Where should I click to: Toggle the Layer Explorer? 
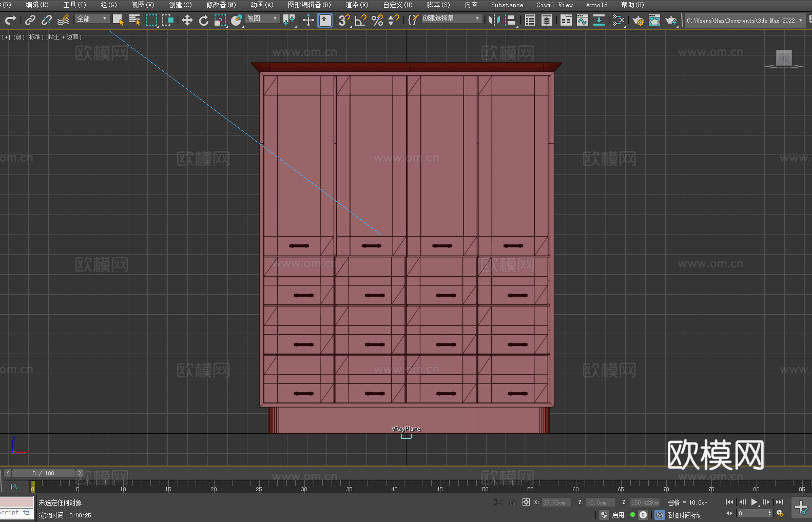click(547, 20)
